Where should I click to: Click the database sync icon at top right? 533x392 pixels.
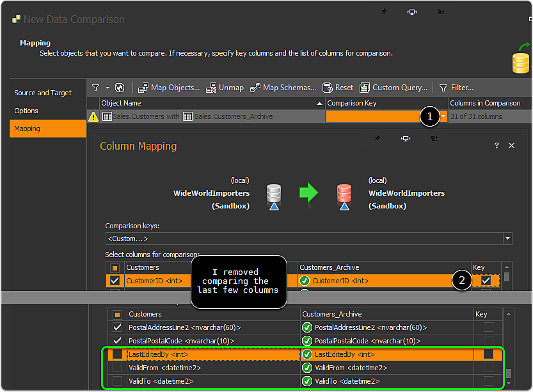(x=521, y=58)
